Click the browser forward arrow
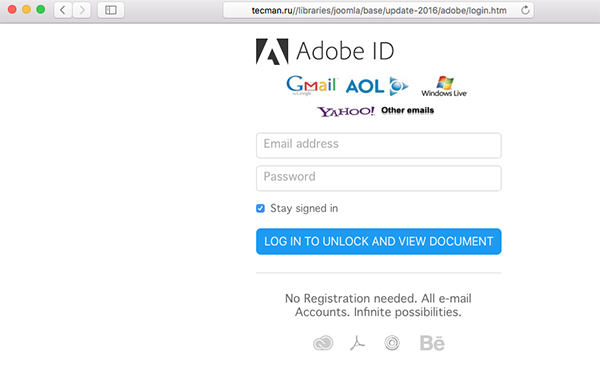This screenshot has width=600, height=376. [82, 10]
